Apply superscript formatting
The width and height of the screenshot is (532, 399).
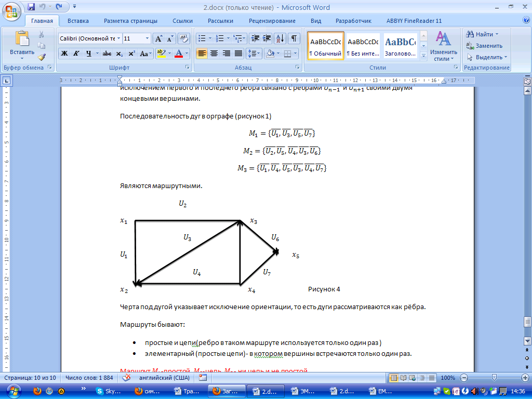[131, 54]
